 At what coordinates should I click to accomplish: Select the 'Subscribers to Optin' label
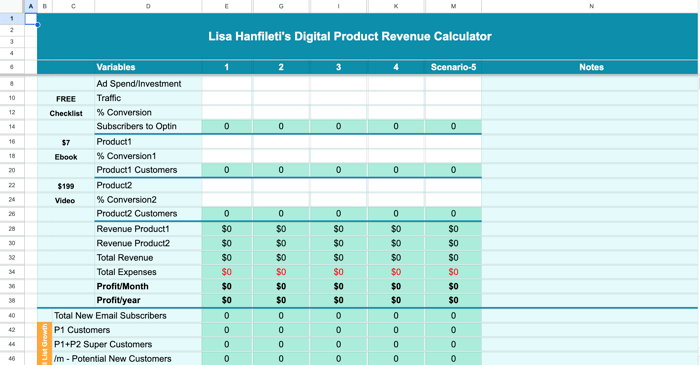[x=137, y=126]
